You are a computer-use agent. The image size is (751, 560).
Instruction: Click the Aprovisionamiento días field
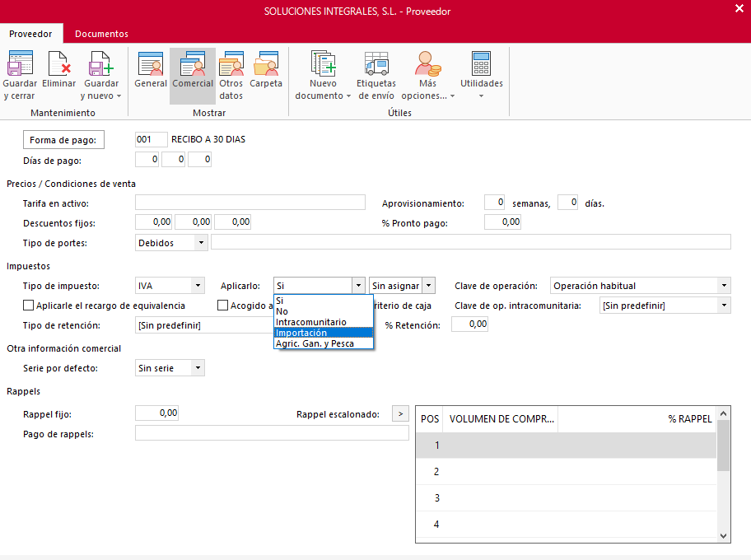point(567,202)
